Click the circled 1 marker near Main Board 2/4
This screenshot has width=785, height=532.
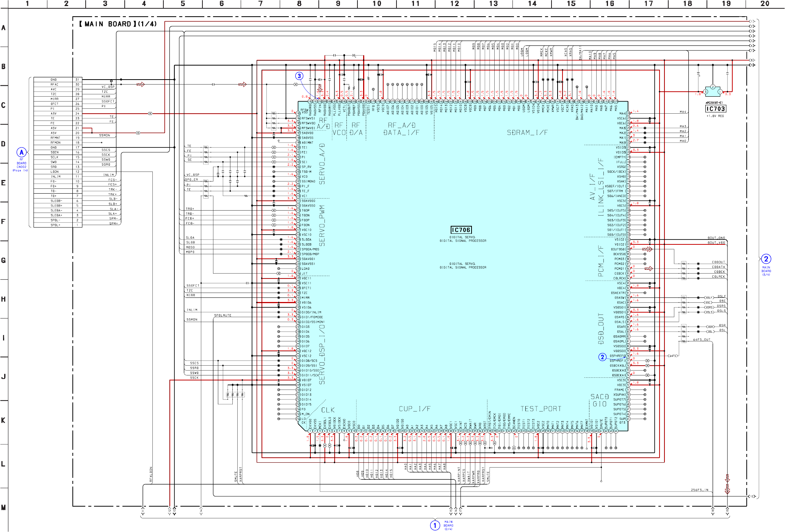pyautogui.click(x=435, y=525)
